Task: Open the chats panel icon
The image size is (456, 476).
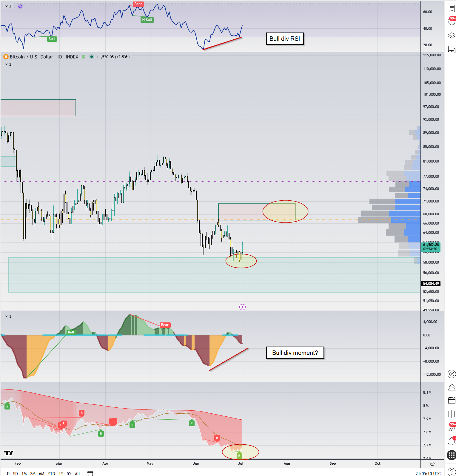Action: click(x=452, y=49)
